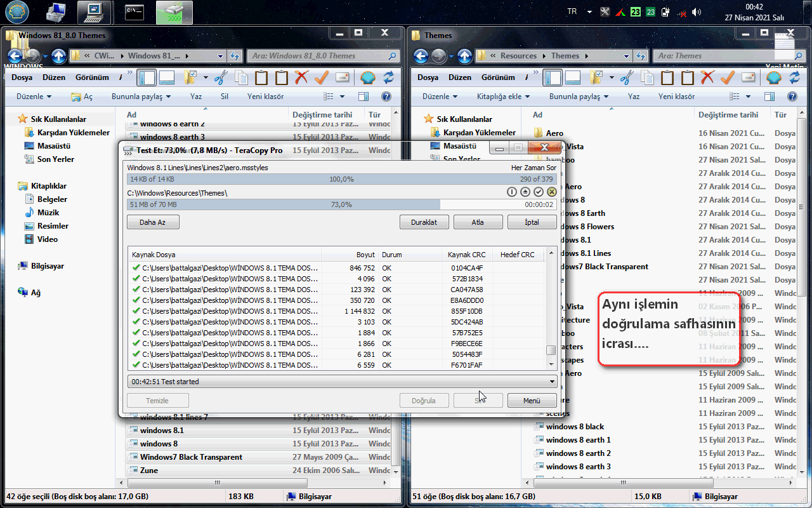The image size is (812, 508).
Task: Click the orange checkmark icon in left window
Action: click(322, 77)
